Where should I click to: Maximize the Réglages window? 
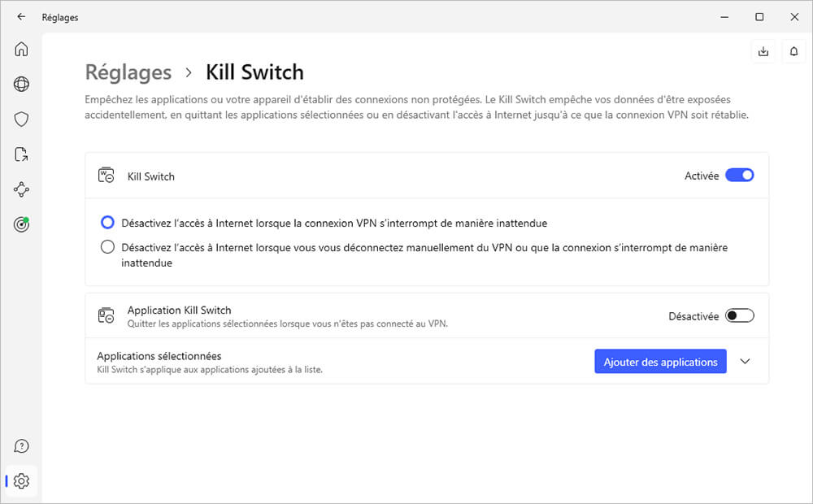pyautogui.click(x=759, y=17)
